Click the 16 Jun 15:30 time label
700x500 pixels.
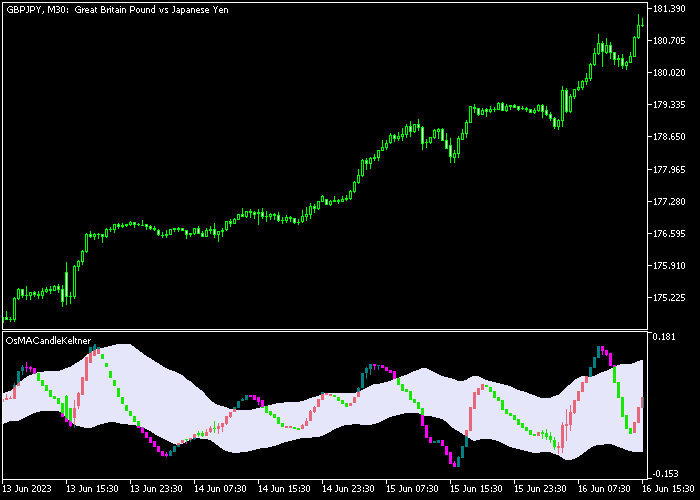click(670, 488)
